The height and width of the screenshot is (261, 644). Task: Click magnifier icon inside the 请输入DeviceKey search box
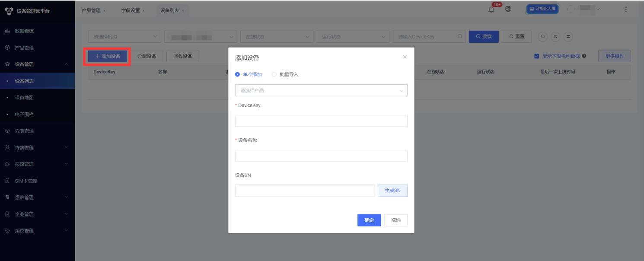click(459, 37)
